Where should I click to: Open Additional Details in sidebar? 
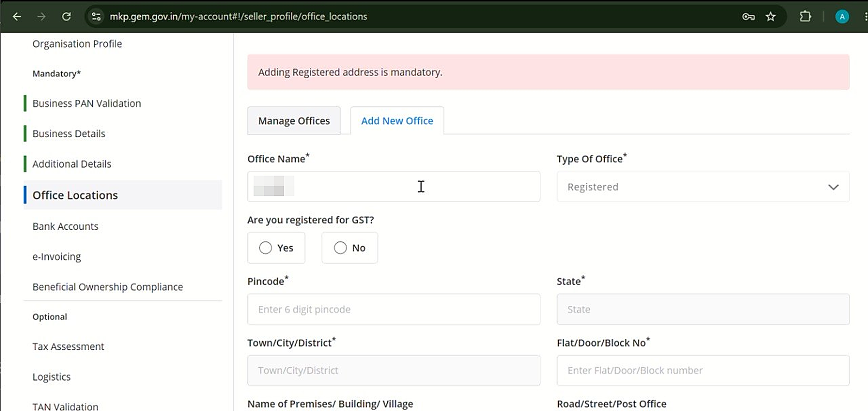coord(72,164)
